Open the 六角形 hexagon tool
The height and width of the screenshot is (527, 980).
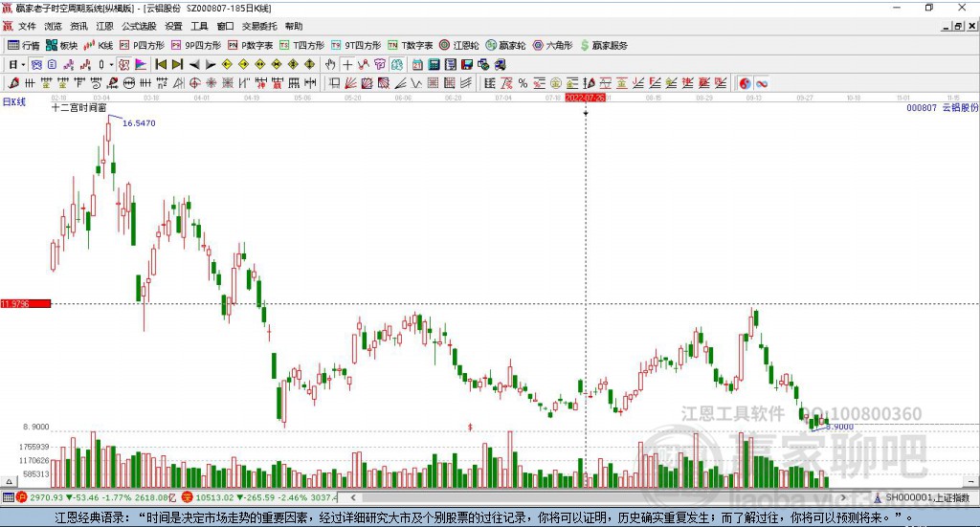[552, 46]
